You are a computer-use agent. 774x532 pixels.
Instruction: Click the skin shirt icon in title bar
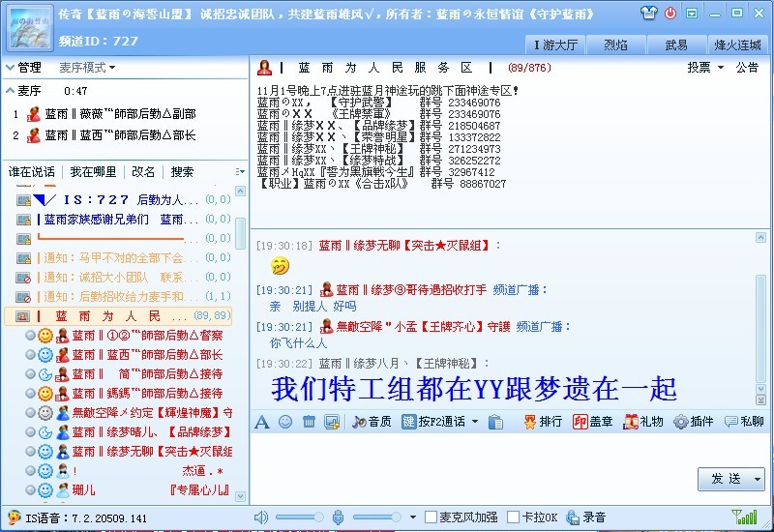tap(648, 14)
